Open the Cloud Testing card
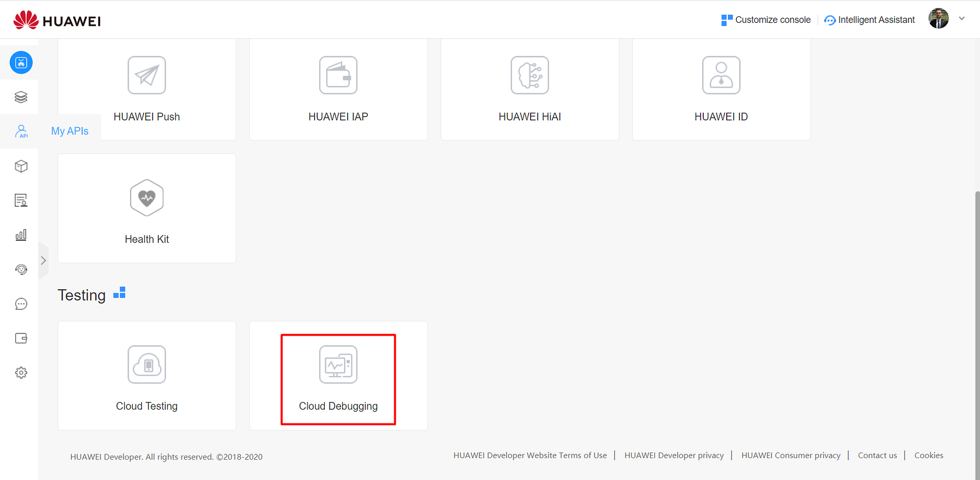This screenshot has width=980, height=480. pyautogui.click(x=147, y=376)
